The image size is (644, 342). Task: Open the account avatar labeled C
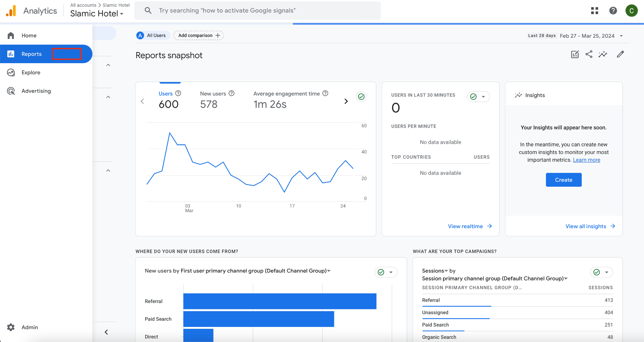click(x=631, y=11)
